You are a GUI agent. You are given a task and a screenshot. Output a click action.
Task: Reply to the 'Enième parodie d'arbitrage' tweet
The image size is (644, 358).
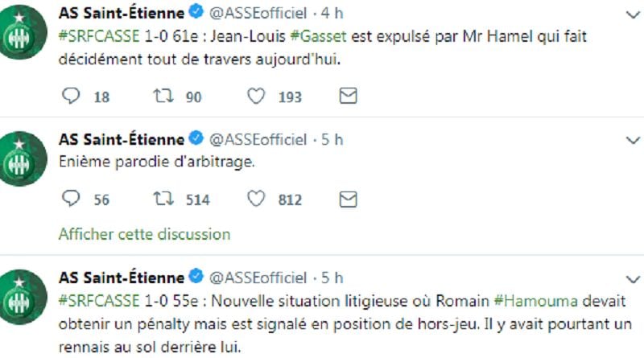tap(71, 199)
